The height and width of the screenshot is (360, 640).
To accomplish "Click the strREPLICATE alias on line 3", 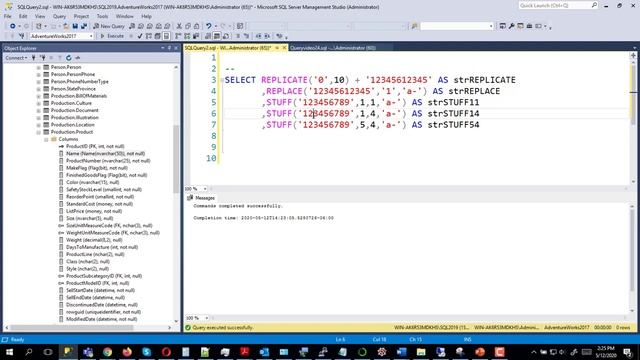I will 484,80.
